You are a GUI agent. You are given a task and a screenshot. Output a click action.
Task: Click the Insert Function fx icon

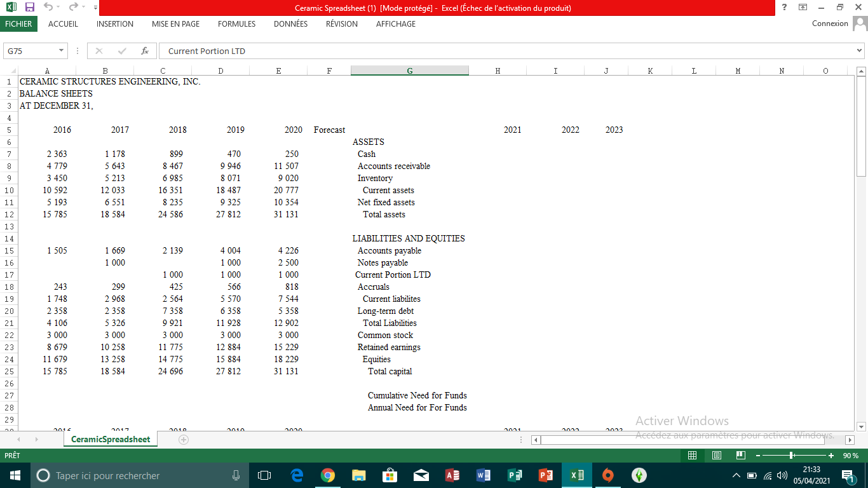[x=145, y=51]
